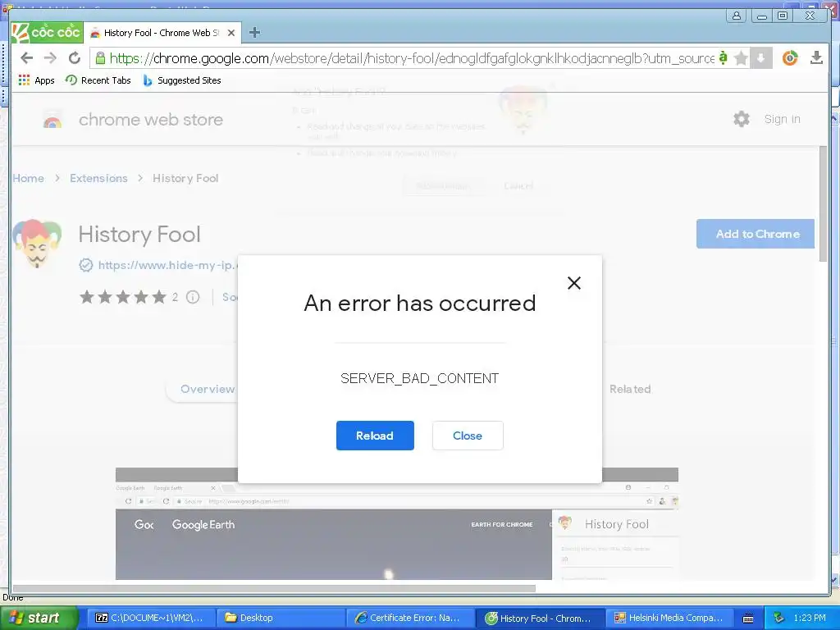The height and width of the screenshot is (630, 840).
Task: Click the chrome web store logo
Action: (133, 120)
